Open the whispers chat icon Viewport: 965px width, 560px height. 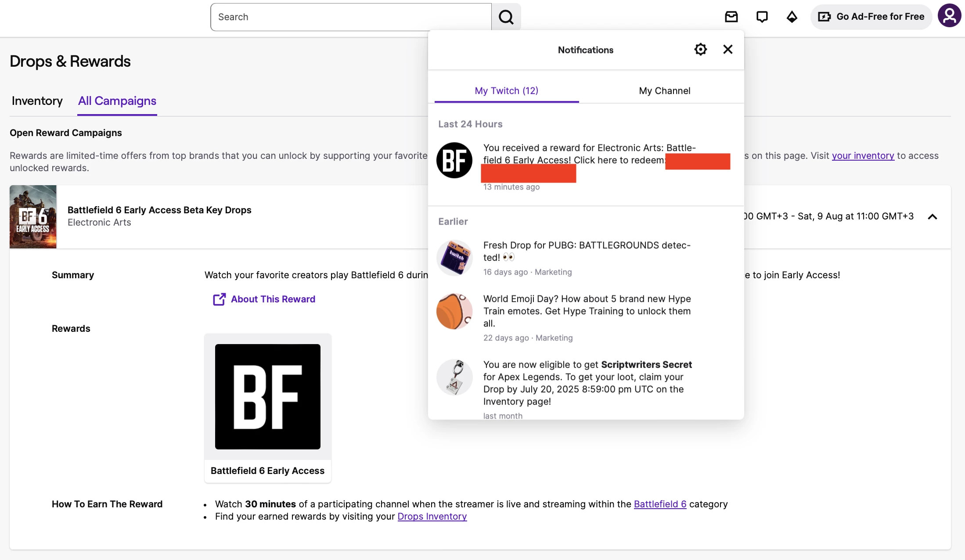click(x=762, y=17)
